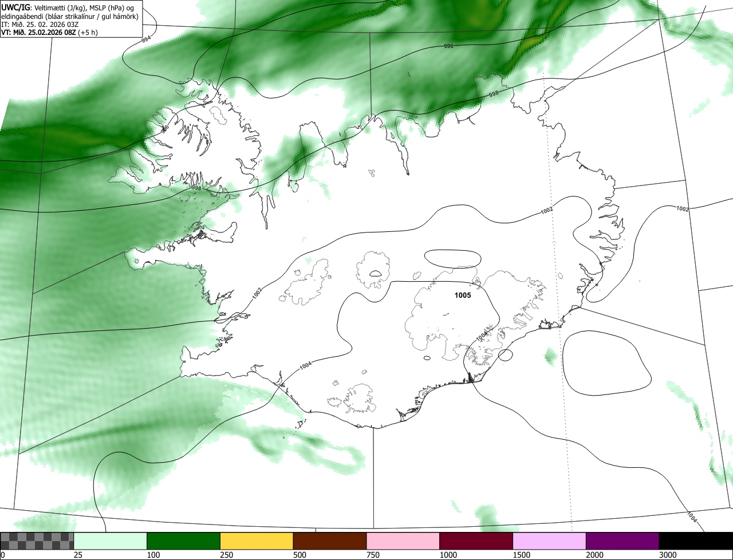Screen dimensions: 733x560
Task: Click the valid time 'VT: Mið. 25.02.2026 08Z (+5 h)'
Action: (49, 32)
